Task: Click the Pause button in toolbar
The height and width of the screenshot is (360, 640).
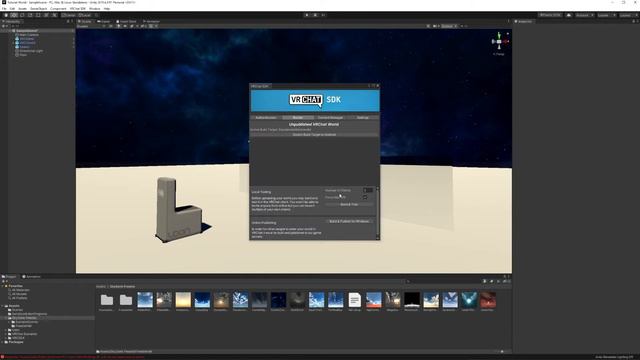Action: tap(315, 15)
